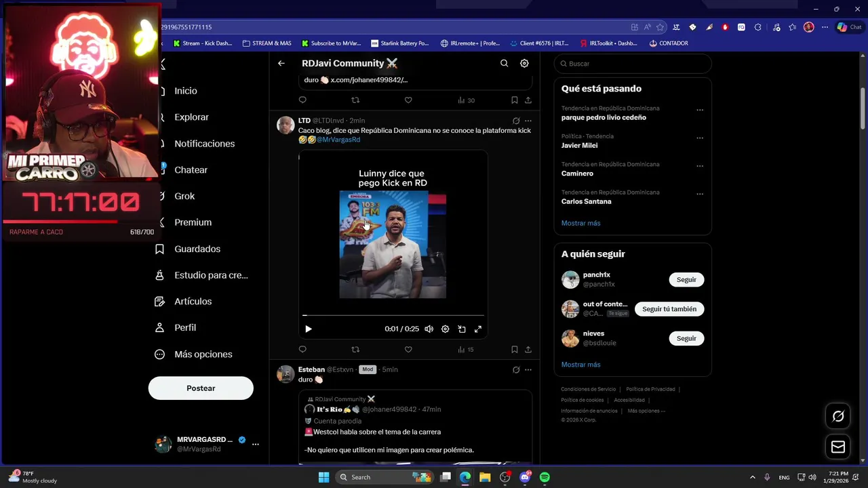Open options for Carlos Santana trend
This screenshot has width=868, height=488.
(700, 194)
